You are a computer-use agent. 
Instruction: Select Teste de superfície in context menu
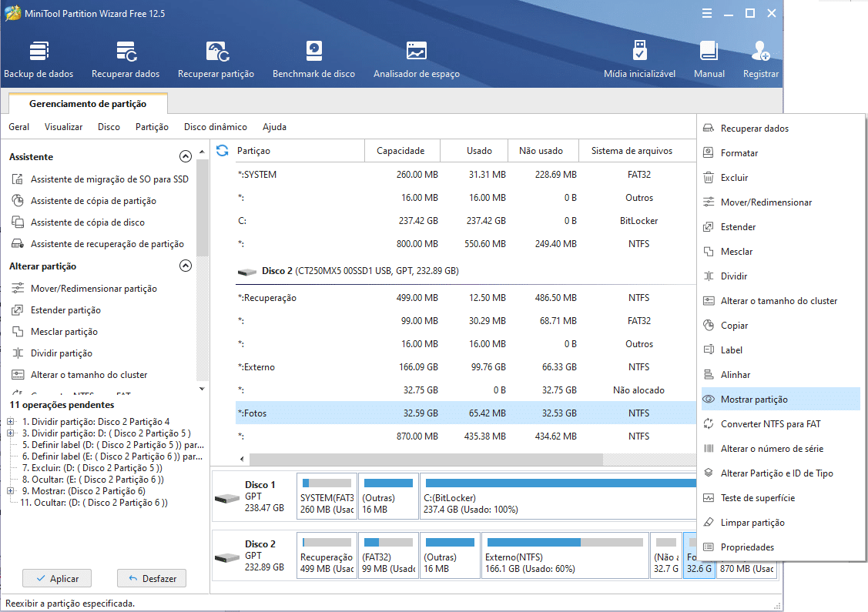tap(780, 498)
